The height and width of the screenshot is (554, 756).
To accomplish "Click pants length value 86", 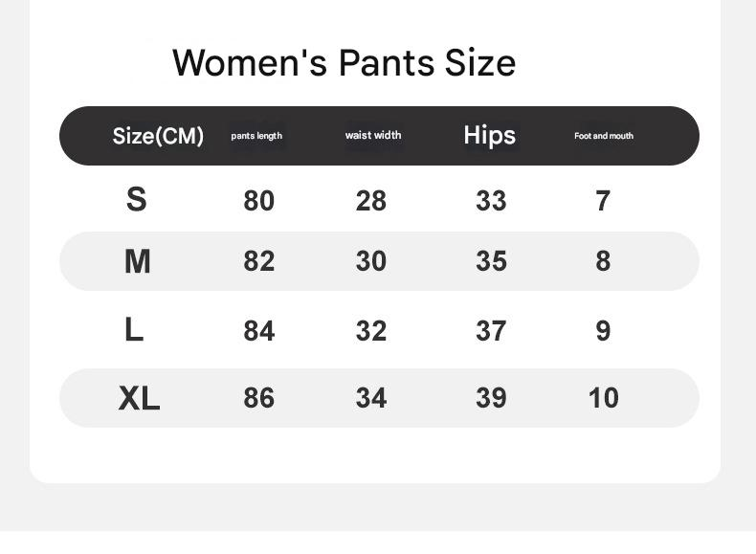I will coord(258,398).
